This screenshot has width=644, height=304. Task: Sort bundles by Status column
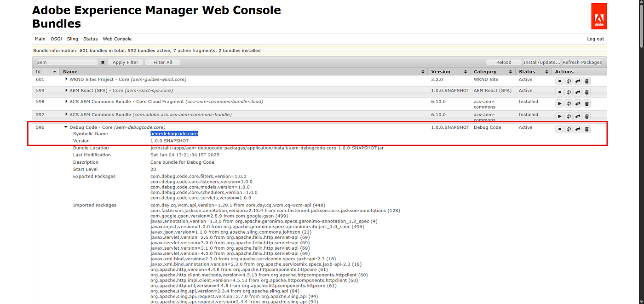click(x=534, y=72)
